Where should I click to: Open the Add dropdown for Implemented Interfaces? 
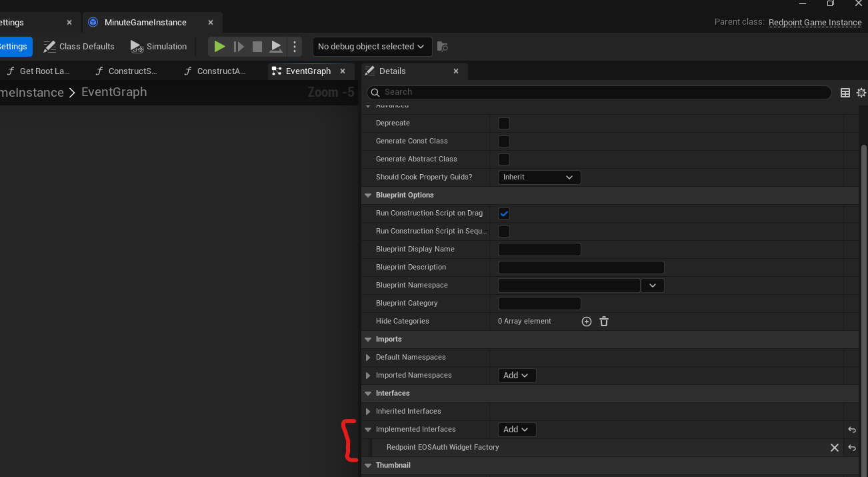517,429
